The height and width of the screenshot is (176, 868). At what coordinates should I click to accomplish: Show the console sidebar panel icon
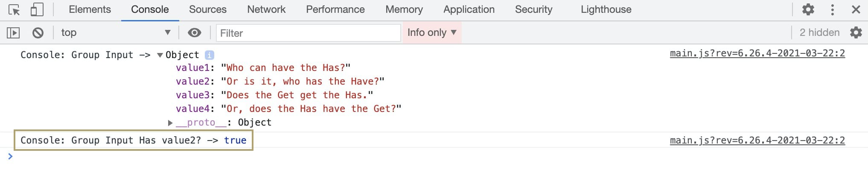(x=13, y=32)
